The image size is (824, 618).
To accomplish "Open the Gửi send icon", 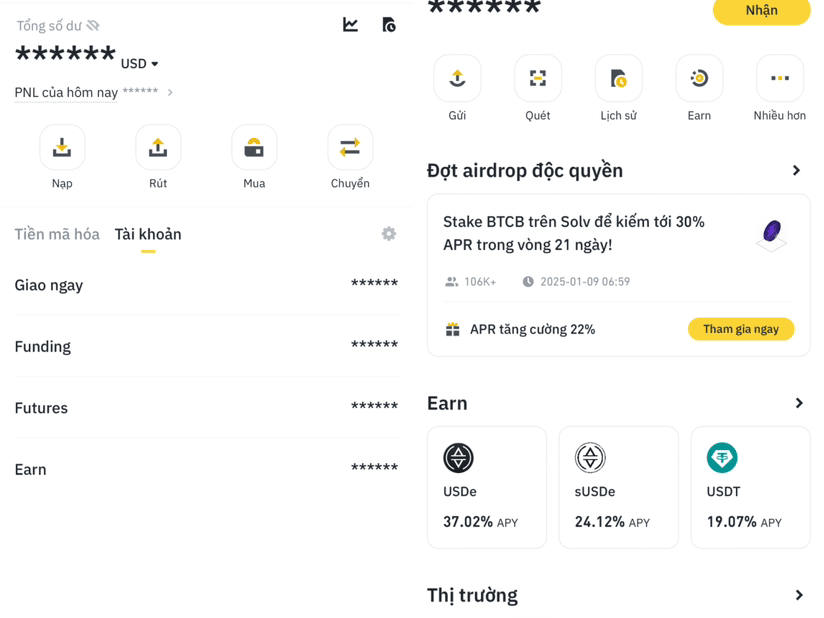I will click(457, 78).
